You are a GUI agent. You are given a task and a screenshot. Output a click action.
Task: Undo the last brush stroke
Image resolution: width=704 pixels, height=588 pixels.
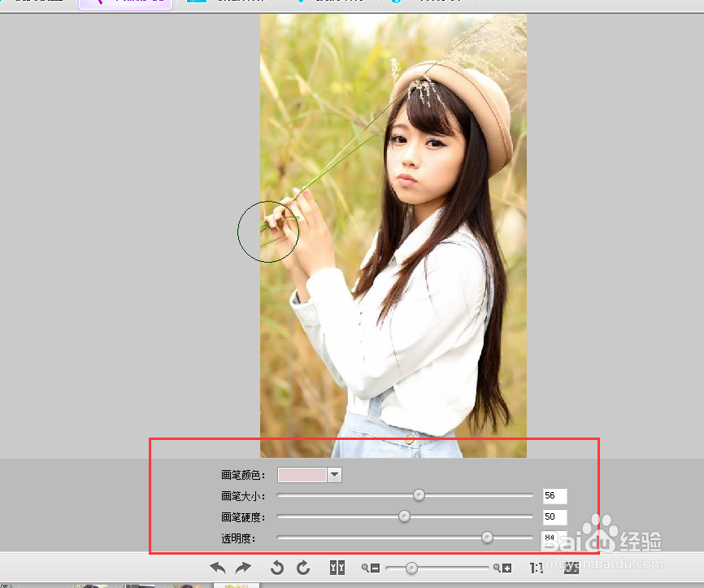point(218,568)
